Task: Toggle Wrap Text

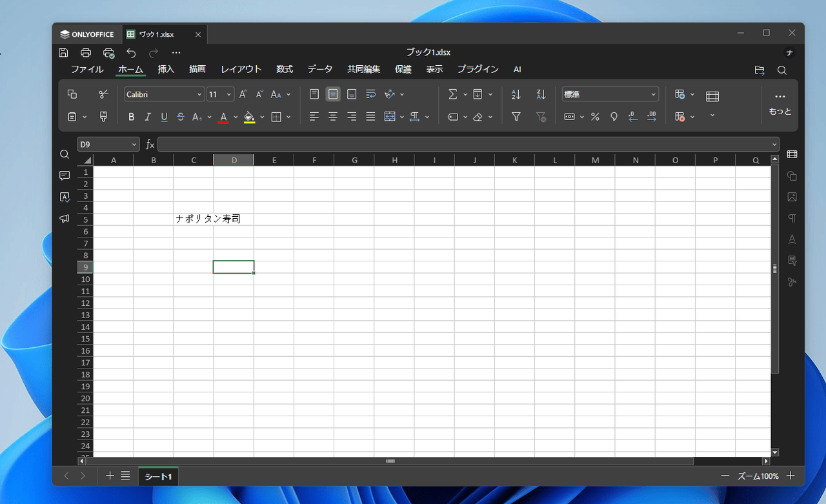Action: 370,94
